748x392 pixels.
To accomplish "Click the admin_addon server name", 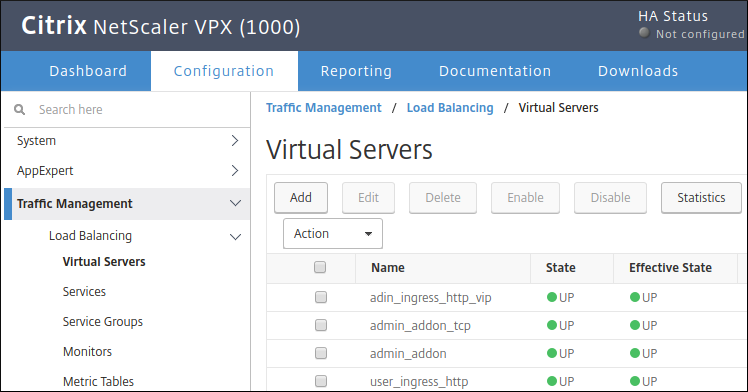I will 408,354.
